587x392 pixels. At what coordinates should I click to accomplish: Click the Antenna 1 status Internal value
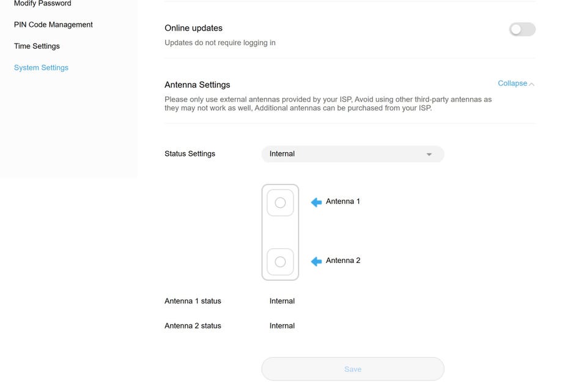coord(282,301)
